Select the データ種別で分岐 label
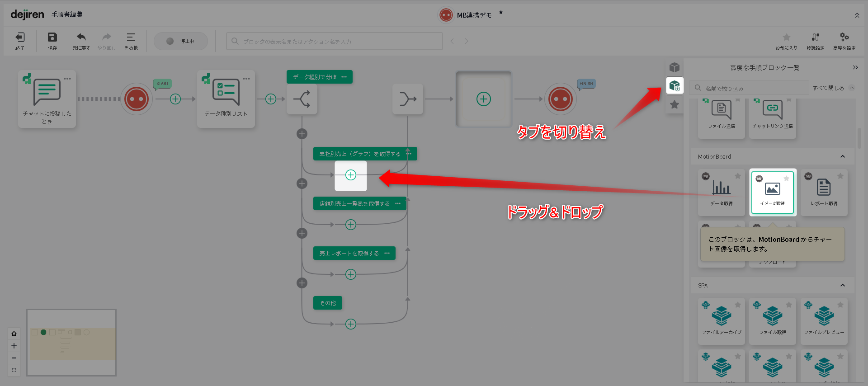The height and width of the screenshot is (386, 868). 315,77
